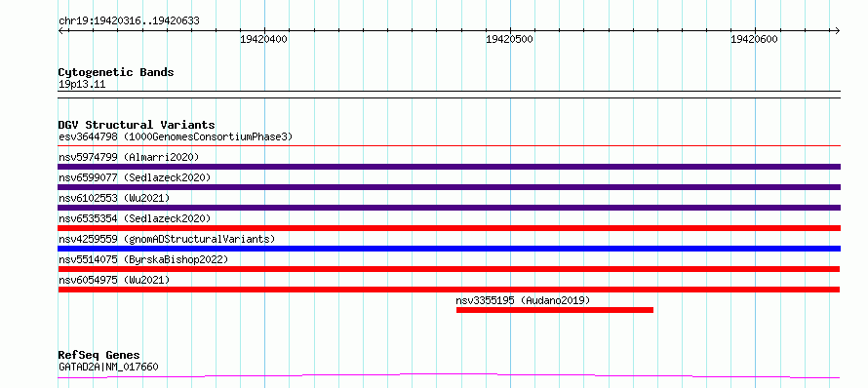Click the red bar for nsv5514075
Viewport: 868px width, 388px height.
(449, 269)
